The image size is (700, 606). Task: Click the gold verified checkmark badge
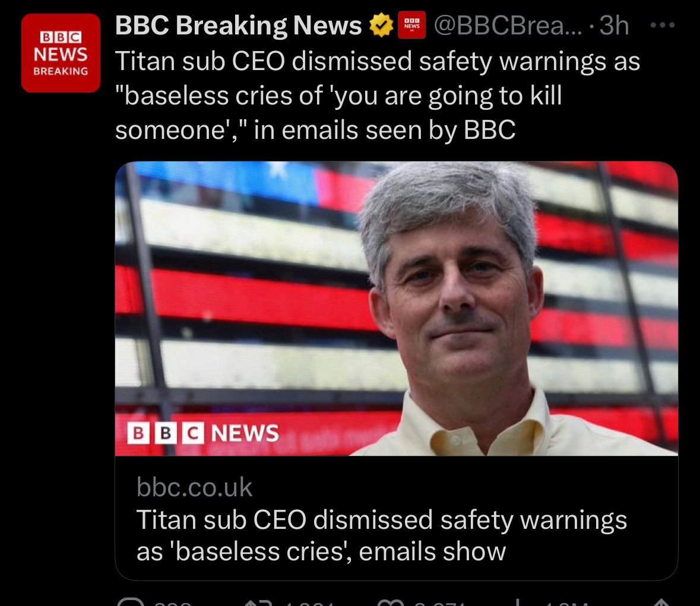click(381, 26)
